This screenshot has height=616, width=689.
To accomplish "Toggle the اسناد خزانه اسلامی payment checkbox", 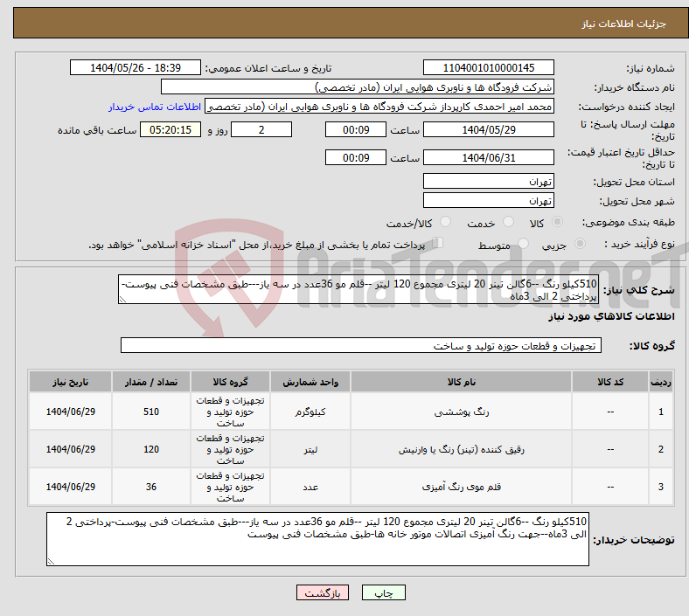I will pos(439,244).
